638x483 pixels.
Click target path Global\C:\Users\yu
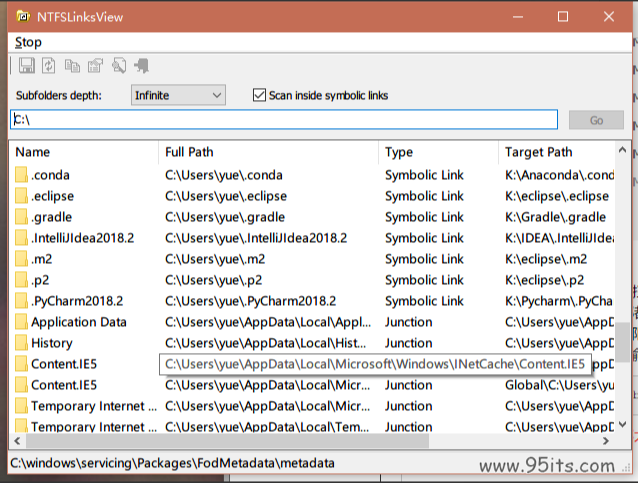(x=559, y=385)
